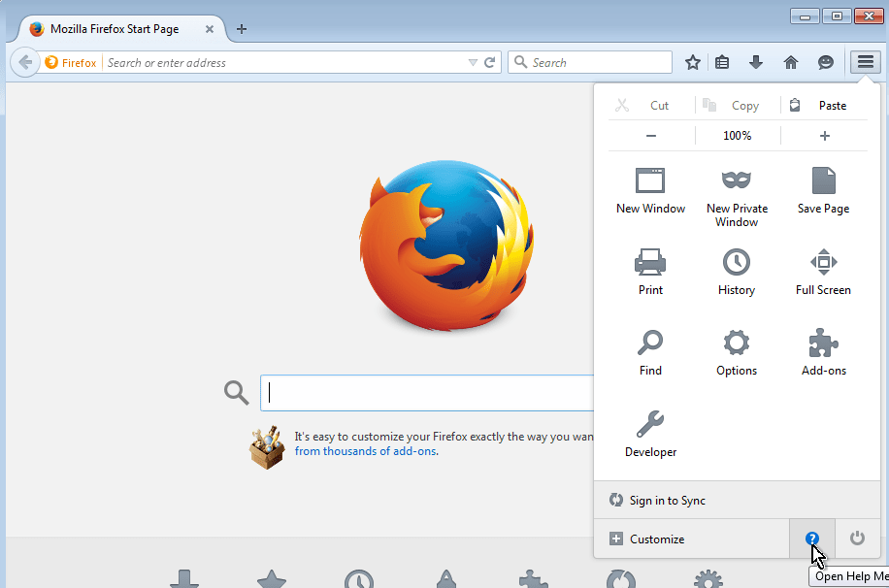Click Sign in to Sync
Viewport: 889px width, 588px height.
click(x=668, y=501)
